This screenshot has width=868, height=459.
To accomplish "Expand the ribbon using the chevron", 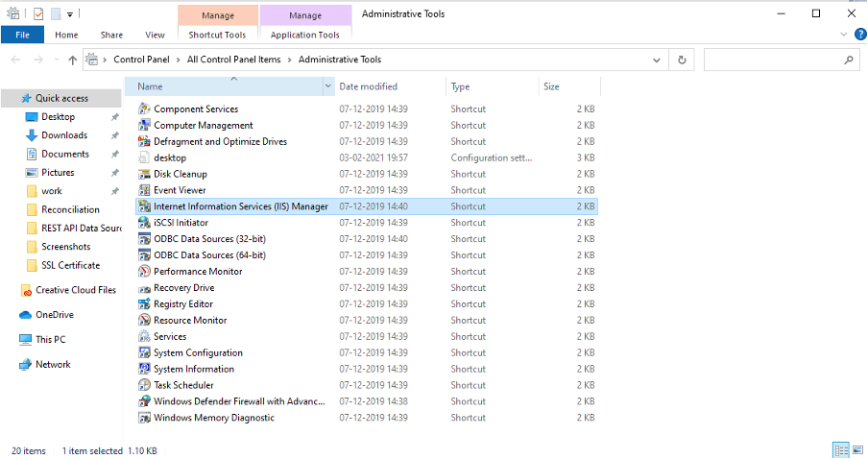I will tap(835, 35).
